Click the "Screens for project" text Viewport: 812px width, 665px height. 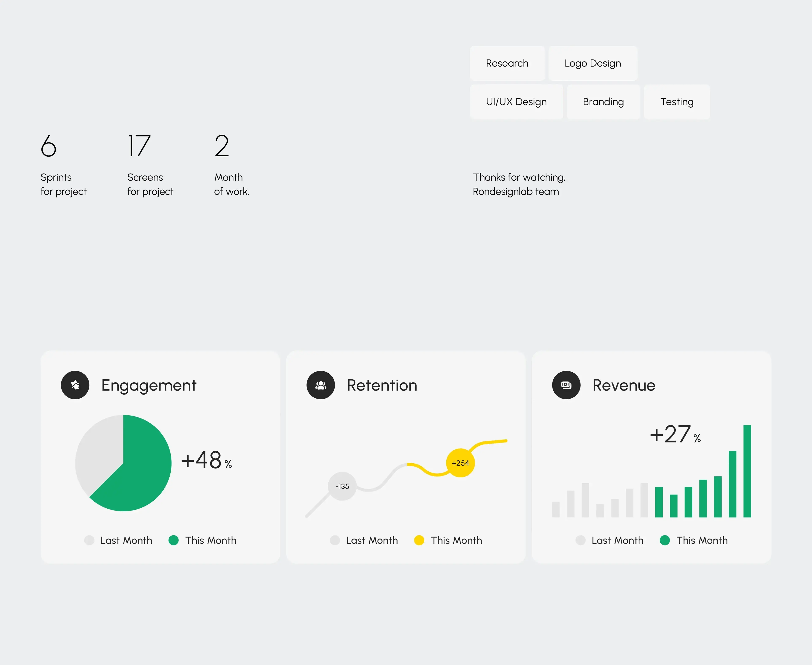[x=150, y=184]
